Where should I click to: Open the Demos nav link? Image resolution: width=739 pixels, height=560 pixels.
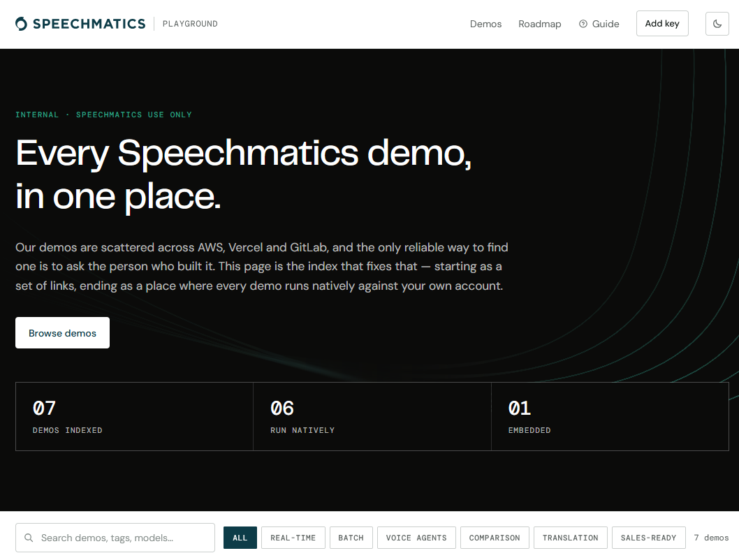(485, 24)
